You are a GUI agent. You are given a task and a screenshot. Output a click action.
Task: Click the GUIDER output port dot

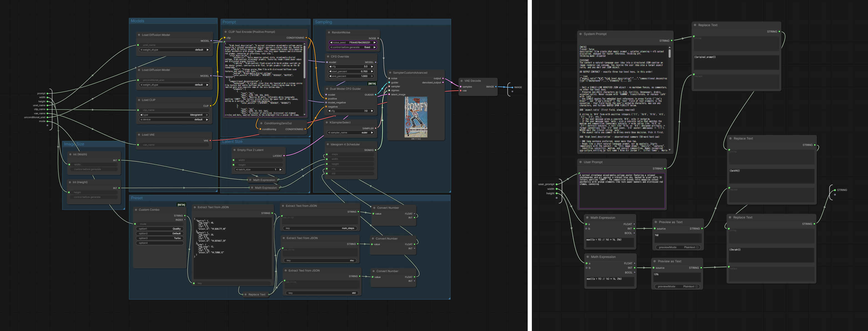(376, 95)
